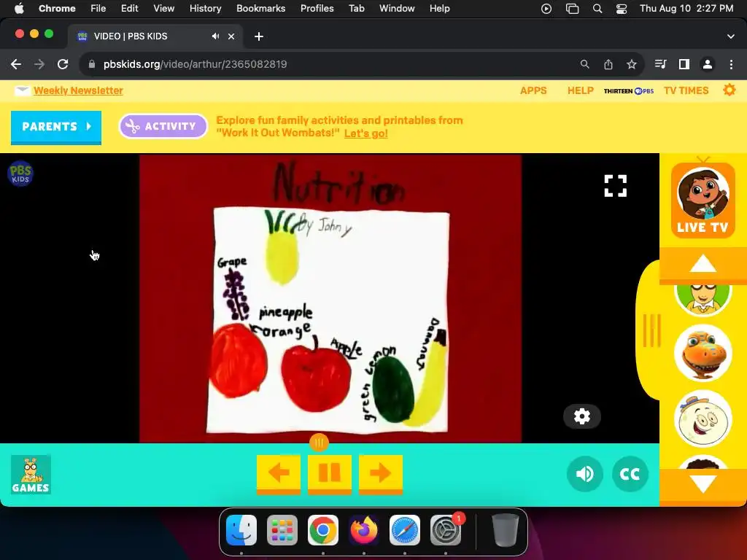
Task: Share this page using the share icon
Action: 608,64
